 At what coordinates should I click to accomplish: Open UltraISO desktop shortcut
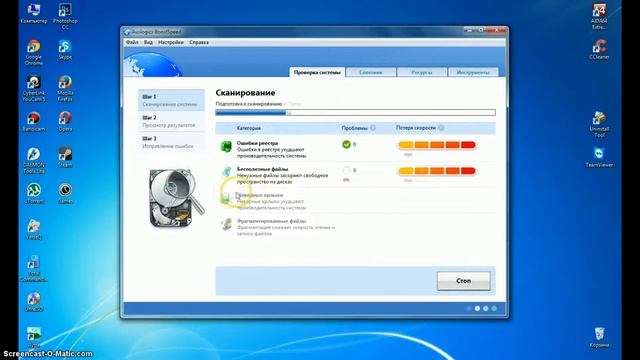[33, 302]
